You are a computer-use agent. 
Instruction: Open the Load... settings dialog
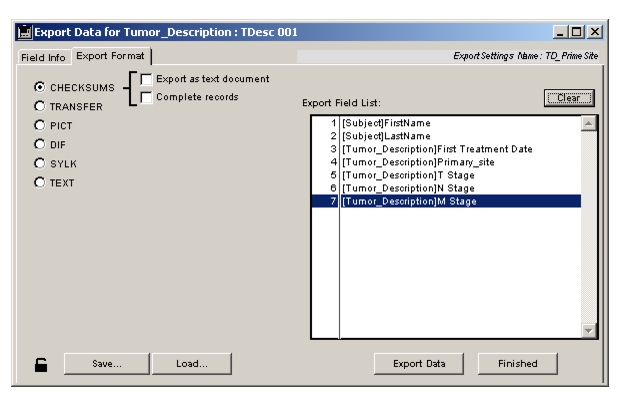[x=191, y=364]
